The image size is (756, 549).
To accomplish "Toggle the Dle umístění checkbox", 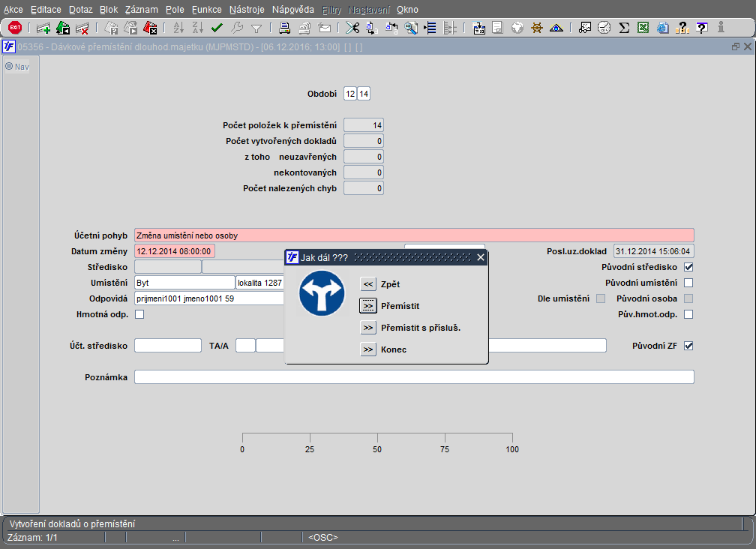I will pos(601,298).
